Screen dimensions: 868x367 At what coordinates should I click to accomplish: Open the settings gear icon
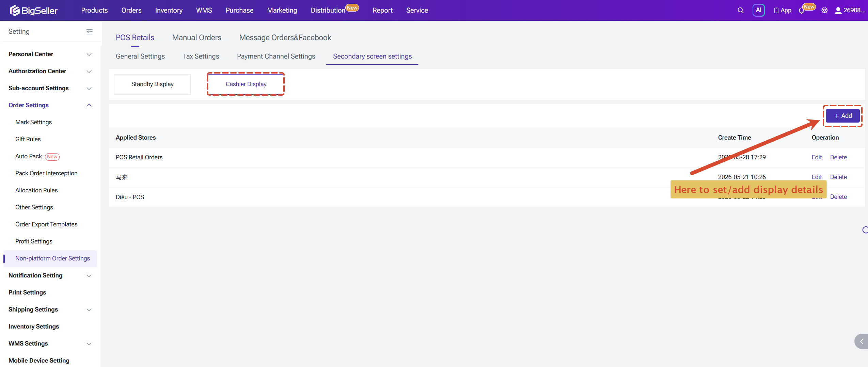824,11
